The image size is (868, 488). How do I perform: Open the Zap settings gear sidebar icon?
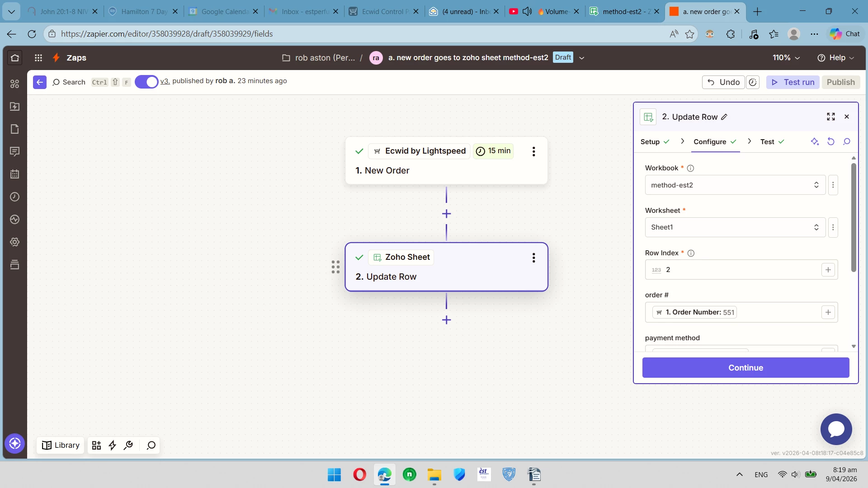[x=15, y=242]
